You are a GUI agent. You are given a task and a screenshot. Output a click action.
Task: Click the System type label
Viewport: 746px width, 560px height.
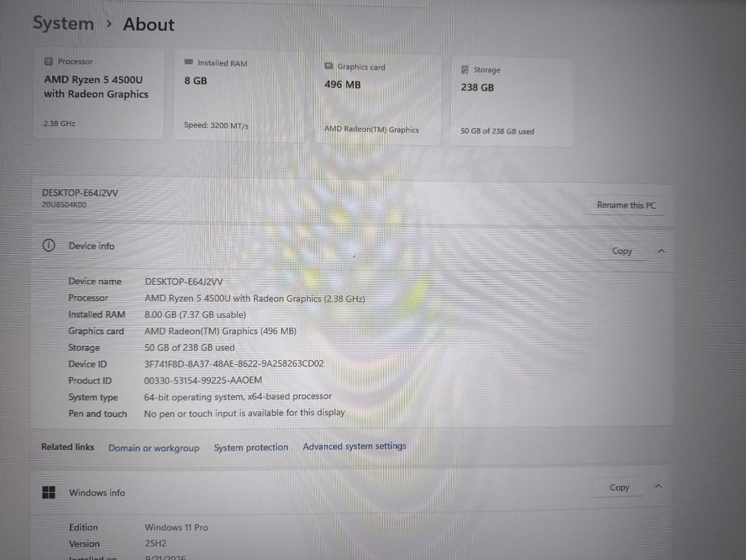(93, 397)
